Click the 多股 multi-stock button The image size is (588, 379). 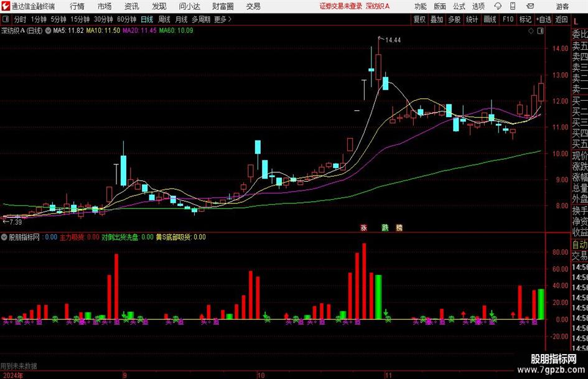(454, 19)
